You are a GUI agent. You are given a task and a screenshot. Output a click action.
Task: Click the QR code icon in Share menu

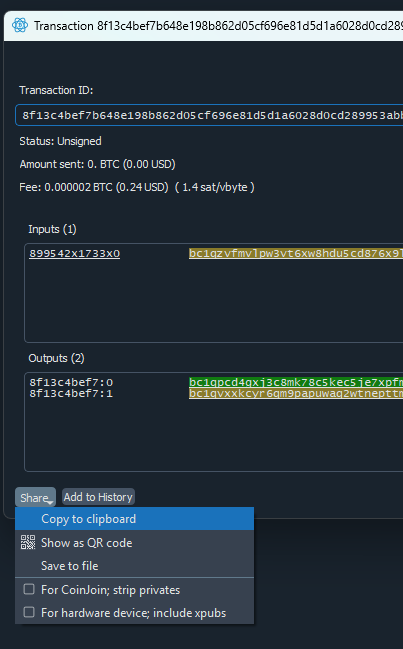(x=28, y=542)
